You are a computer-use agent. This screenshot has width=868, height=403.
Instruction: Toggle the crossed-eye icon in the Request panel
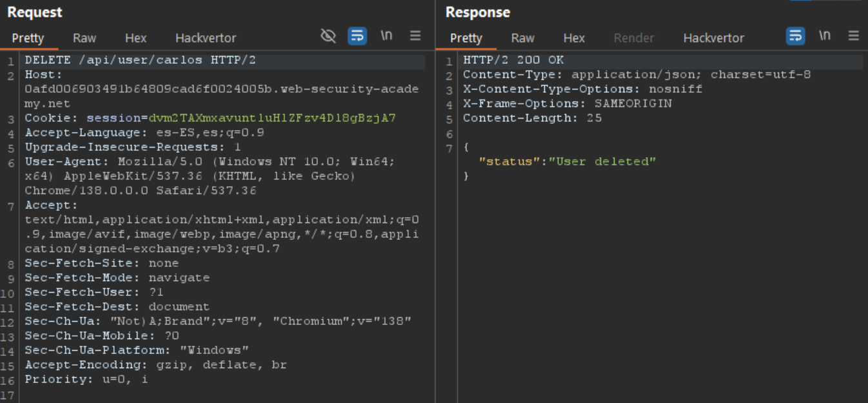(x=328, y=36)
